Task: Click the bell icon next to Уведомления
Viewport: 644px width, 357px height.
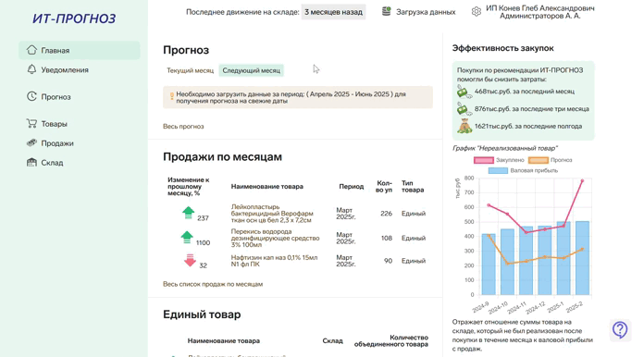Action: 31,69
